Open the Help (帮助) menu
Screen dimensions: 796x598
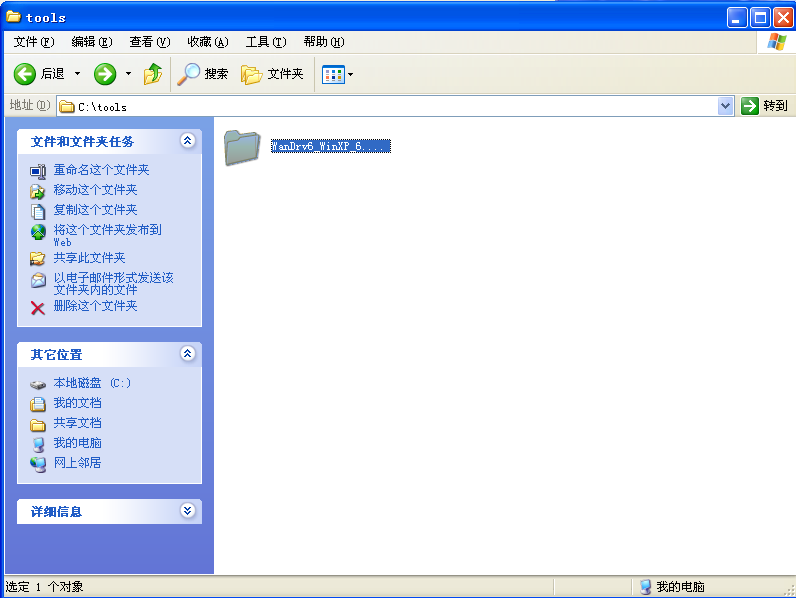[323, 42]
